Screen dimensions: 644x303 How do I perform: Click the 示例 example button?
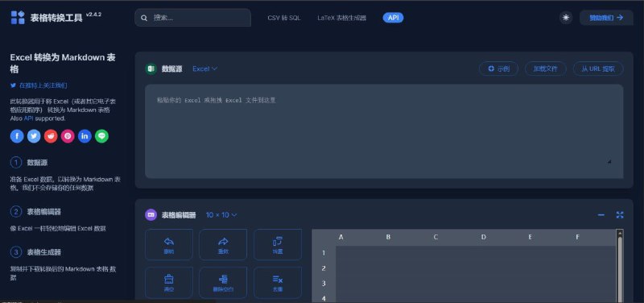[498, 68]
